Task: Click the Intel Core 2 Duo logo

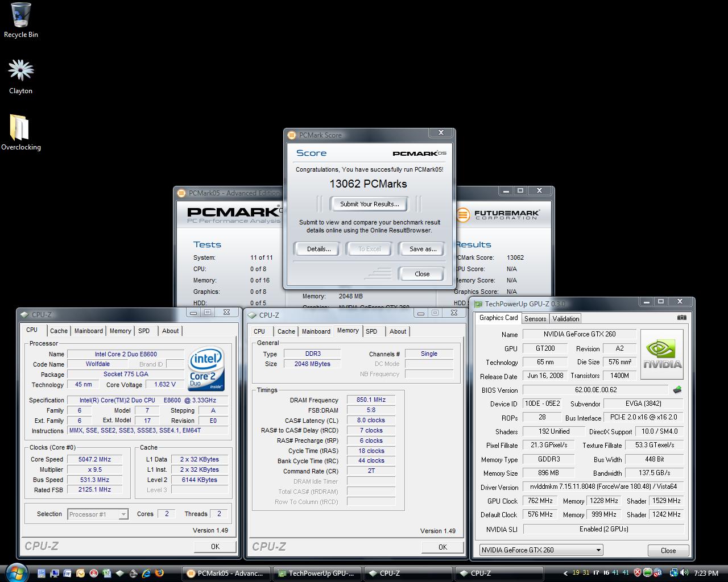Action: coord(206,368)
